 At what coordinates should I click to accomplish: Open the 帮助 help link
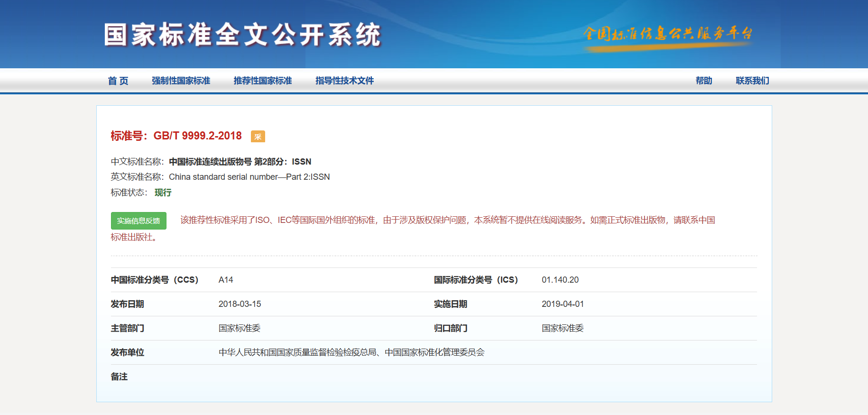click(x=704, y=81)
